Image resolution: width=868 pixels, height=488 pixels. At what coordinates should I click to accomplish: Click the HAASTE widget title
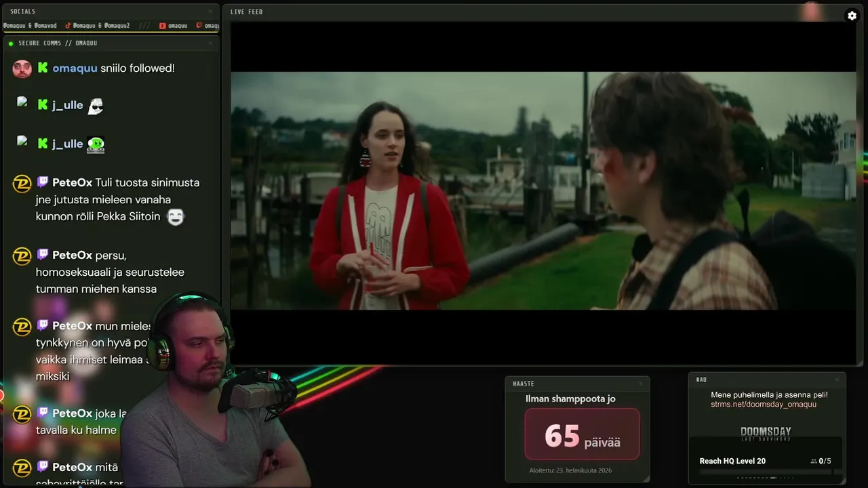(523, 384)
